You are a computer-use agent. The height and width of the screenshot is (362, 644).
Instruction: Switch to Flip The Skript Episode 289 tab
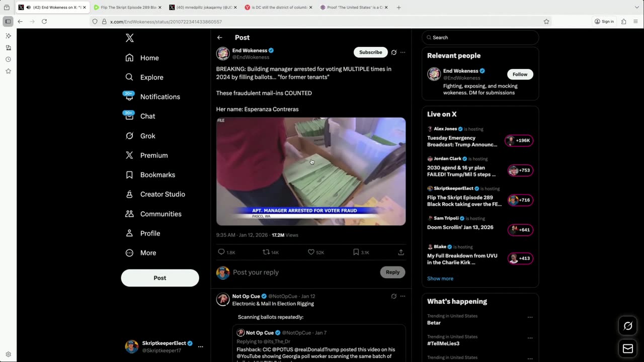pos(128,8)
